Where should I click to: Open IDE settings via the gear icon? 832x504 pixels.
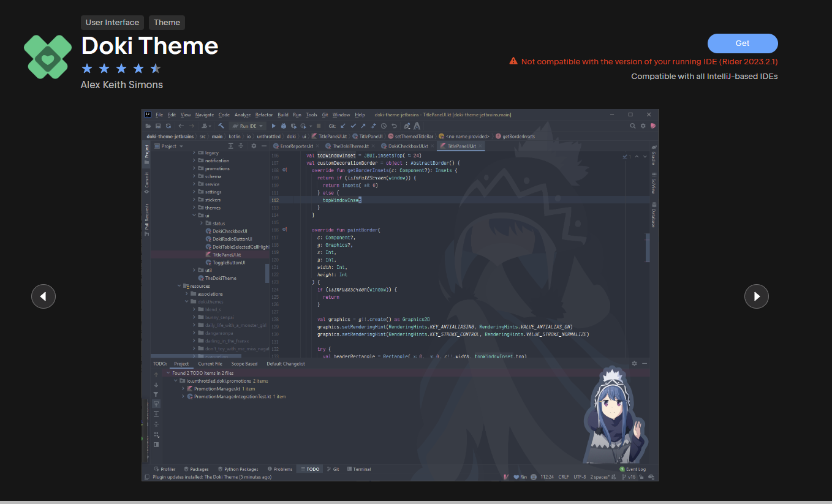tap(643, 126)
